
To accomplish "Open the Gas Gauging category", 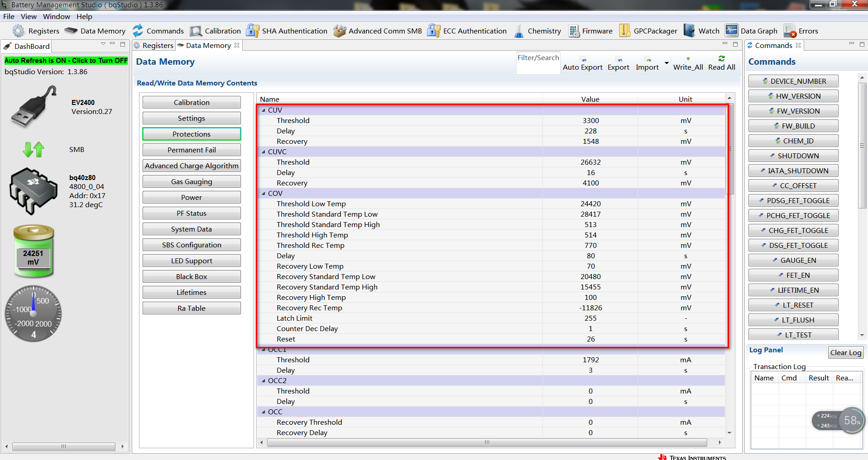I will 192,182.
